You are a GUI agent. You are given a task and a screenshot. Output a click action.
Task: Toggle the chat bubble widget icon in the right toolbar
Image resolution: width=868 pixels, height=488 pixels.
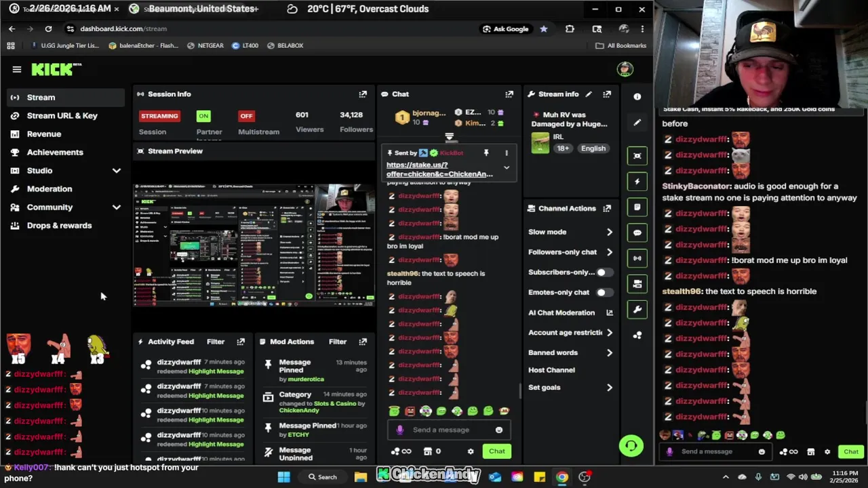tap(637, 232)
